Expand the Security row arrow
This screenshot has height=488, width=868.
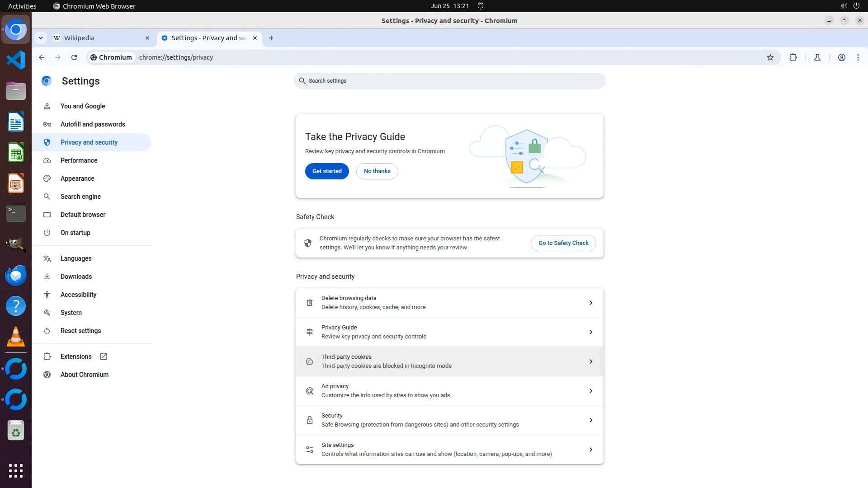click(x=590, y=420)
